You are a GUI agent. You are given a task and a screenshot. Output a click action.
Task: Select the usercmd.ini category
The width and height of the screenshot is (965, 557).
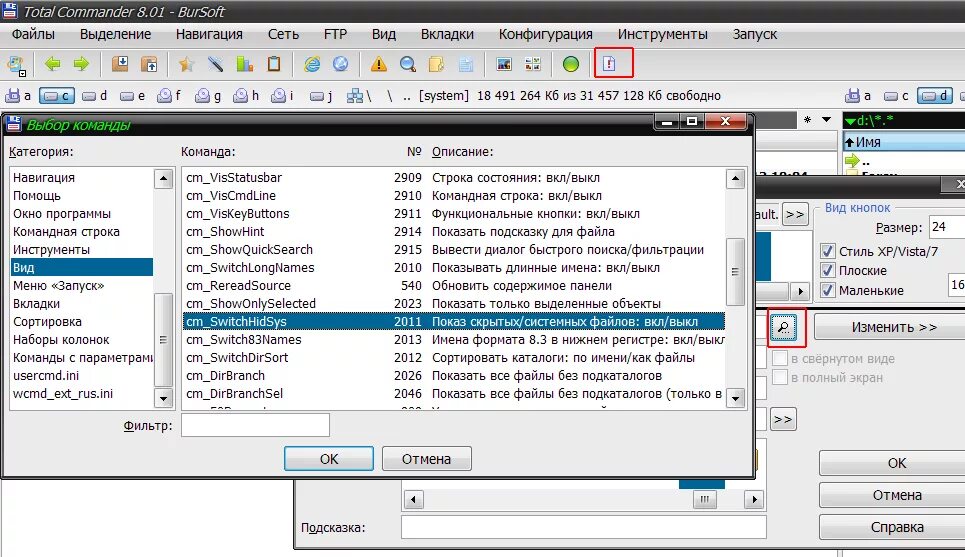coord(82,376)
